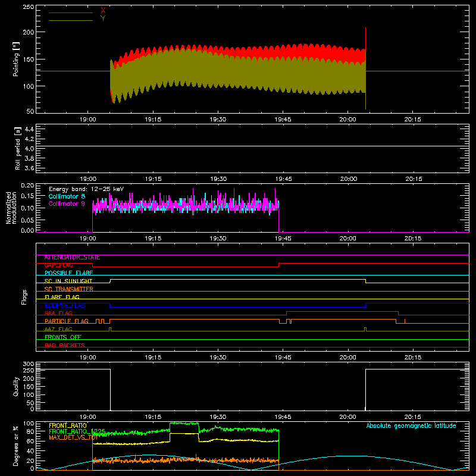Click the 'Absolute geomagnetic latitude' label
The image size is (476, 476).
pos(411,425)
